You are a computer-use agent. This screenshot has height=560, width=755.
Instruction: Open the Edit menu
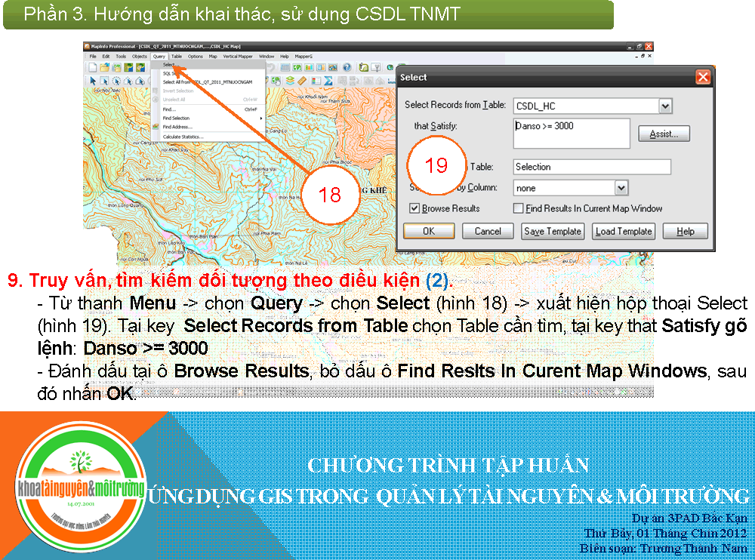[x=106, y=57]
